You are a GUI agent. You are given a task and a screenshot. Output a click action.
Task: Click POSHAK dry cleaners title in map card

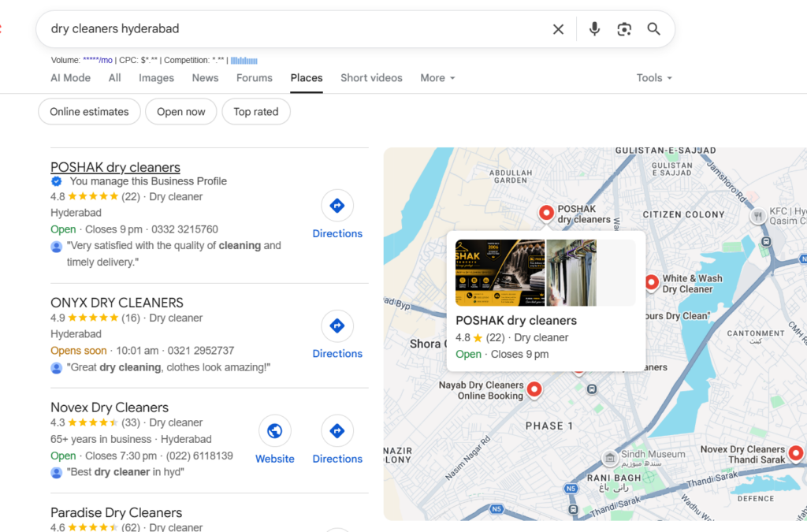coord(516,321)
